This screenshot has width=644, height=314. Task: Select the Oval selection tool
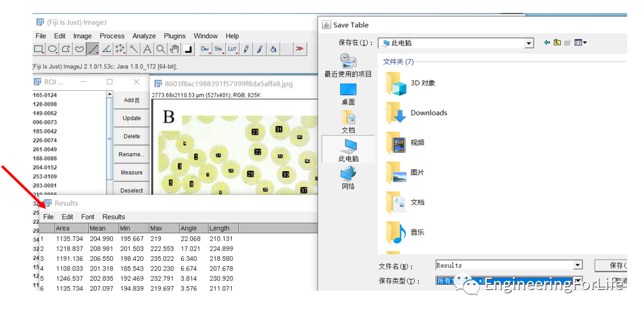(52, 49)
